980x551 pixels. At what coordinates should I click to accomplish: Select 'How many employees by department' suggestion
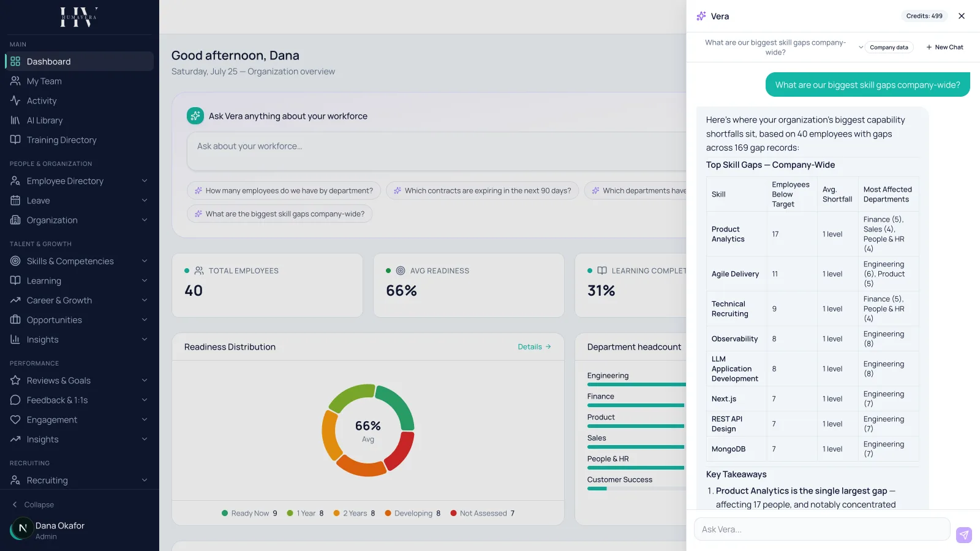point(284,190)
